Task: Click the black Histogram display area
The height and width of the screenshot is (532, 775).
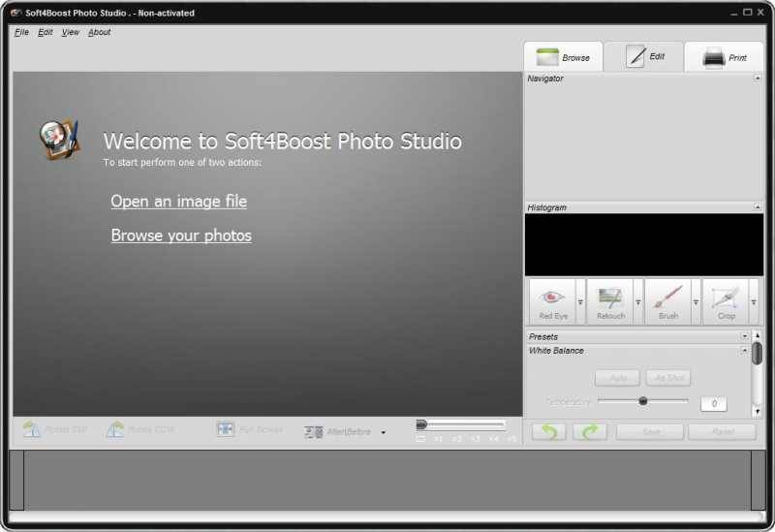Action: coord(644,245)
